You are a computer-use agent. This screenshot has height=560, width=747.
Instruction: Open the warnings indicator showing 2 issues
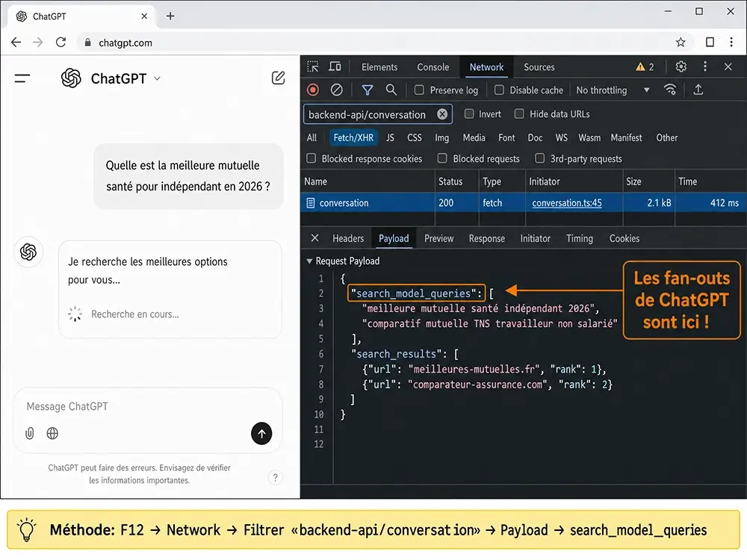pos(645,67)
